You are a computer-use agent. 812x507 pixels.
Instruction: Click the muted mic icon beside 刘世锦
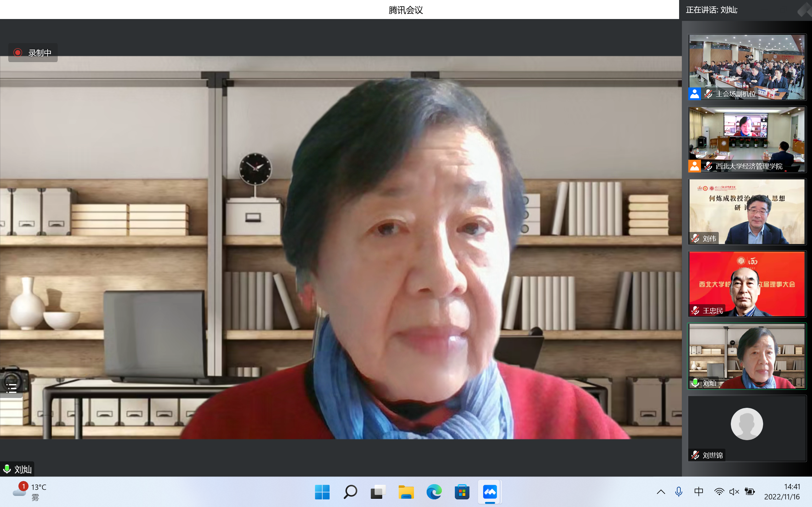[x=695, y=455]
